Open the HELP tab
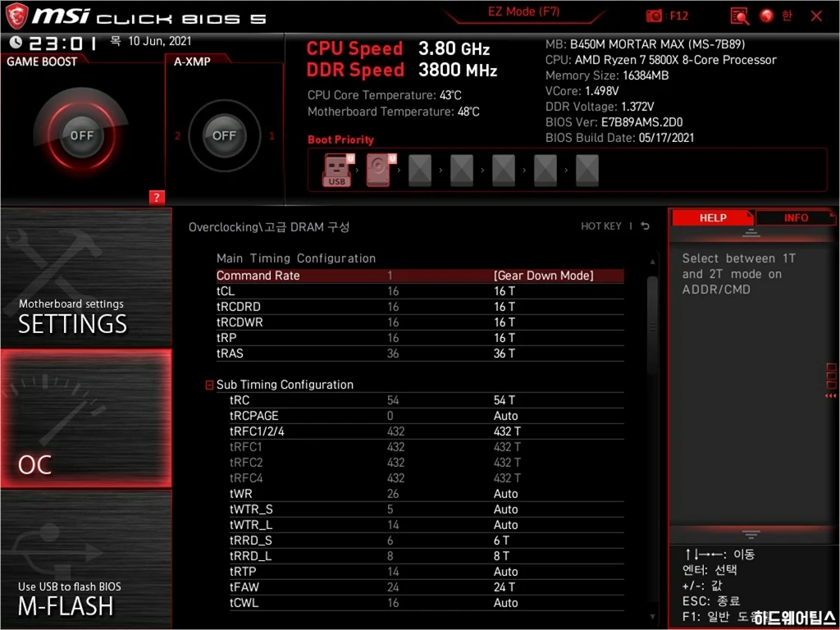 713,218
